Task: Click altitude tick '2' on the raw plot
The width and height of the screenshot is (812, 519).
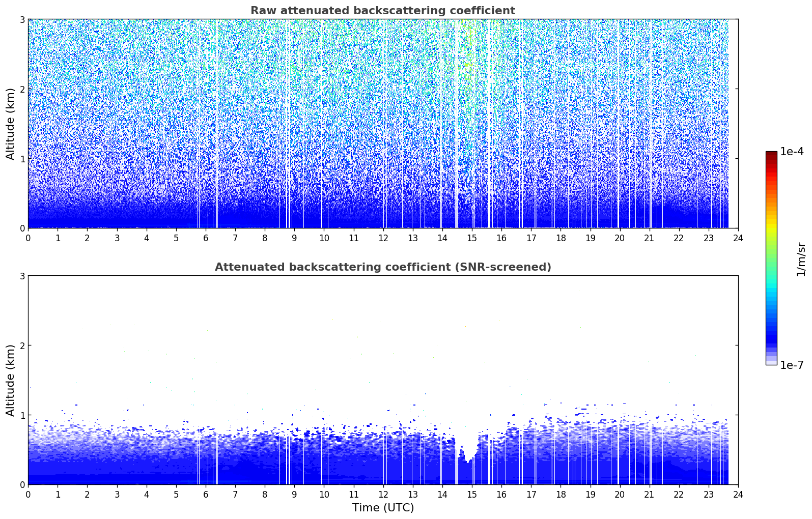Action: pos(22,89)
